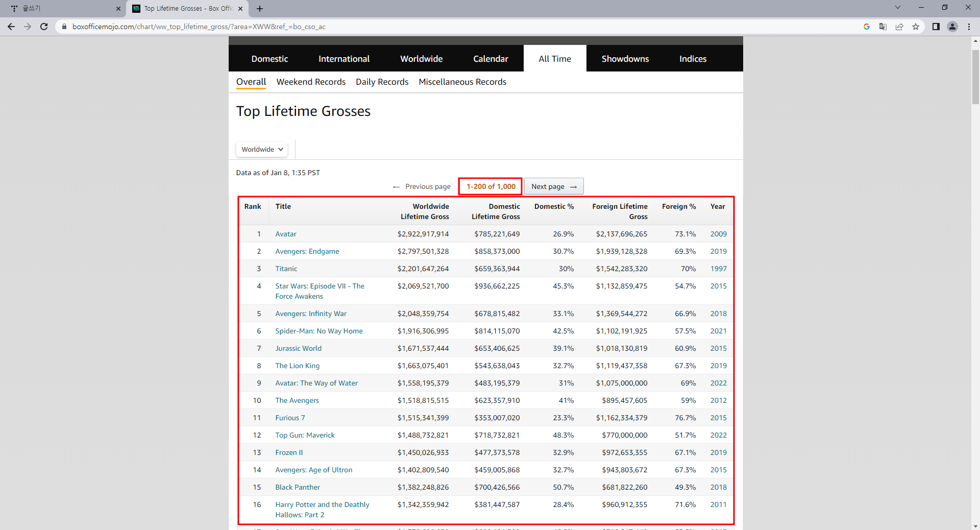Screen dimensions: 980x530
Task: Click year 2011 in Harry Potter row
Action: pyautogui.click(x=719, y=504)
